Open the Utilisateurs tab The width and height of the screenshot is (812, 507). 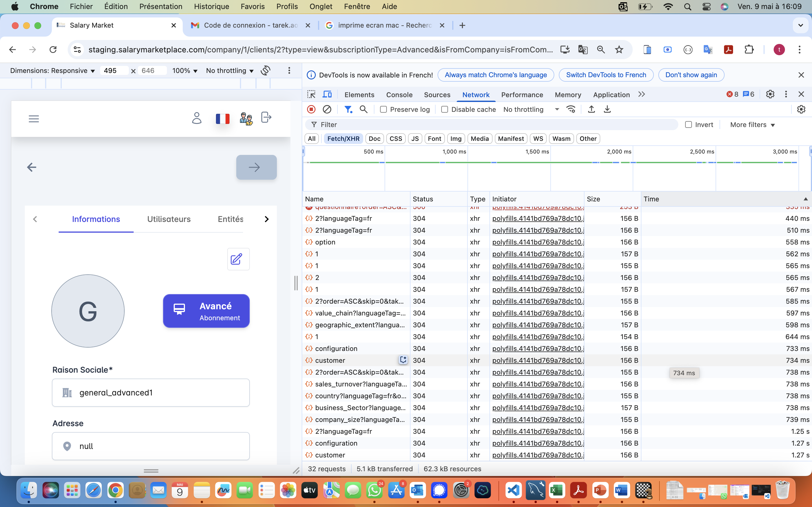click(169, 219)
